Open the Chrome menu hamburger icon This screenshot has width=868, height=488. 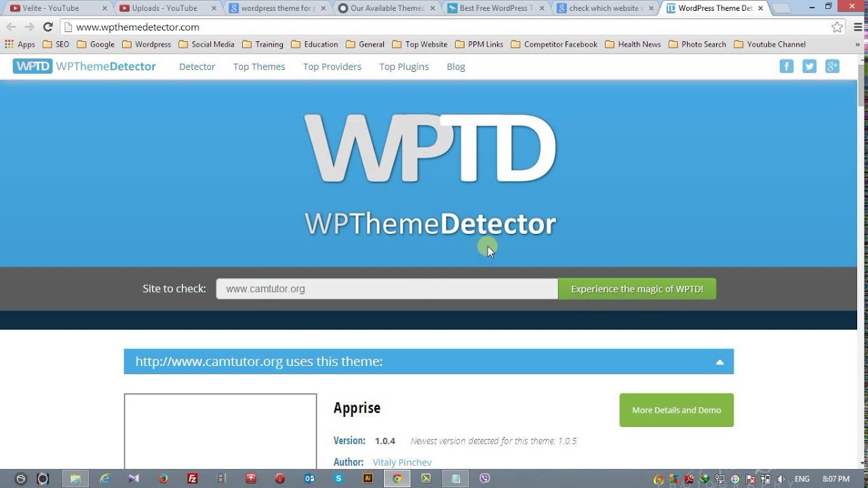coord(859,27)
